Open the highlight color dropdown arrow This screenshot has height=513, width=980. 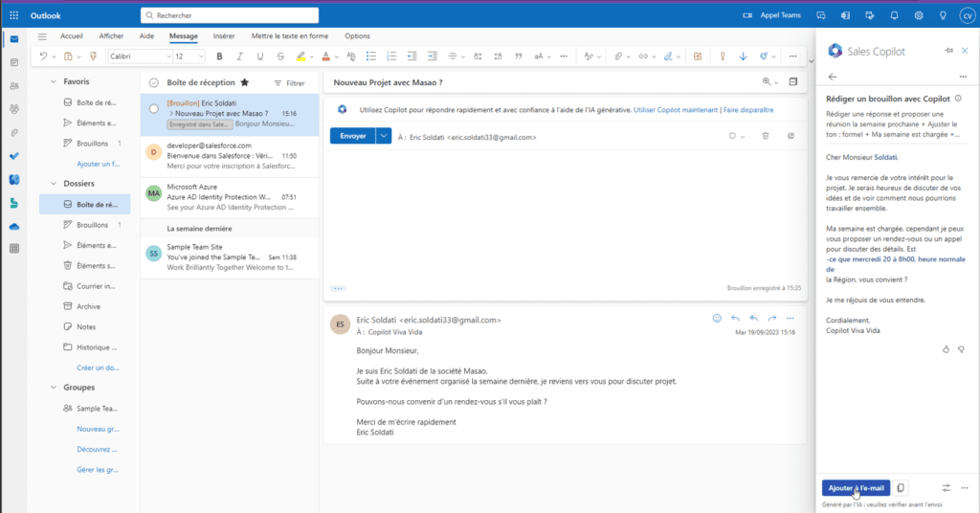311,56
